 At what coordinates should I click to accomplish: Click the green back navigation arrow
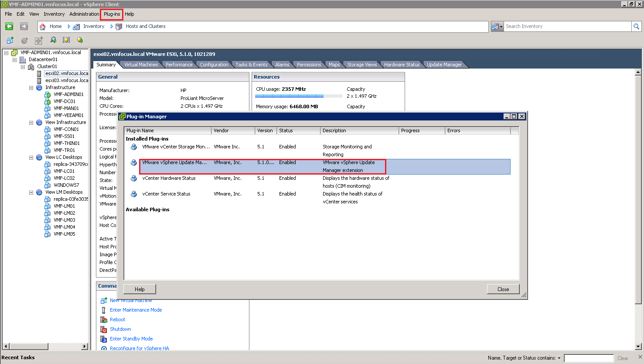9,27
